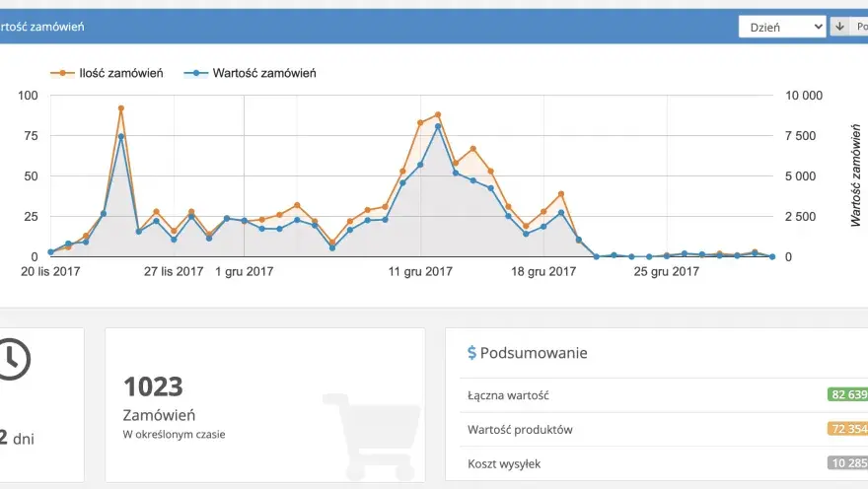Image resolution: width=868 pixels, height=489 pixels.
Task: Click the 75 left axis value
Action: [x=31, y=135]
